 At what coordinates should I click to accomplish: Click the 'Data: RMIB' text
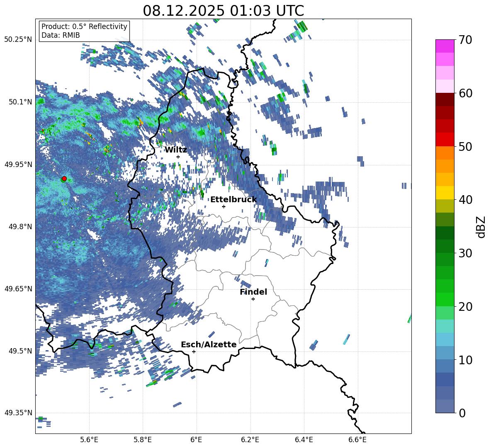point(61,35)
